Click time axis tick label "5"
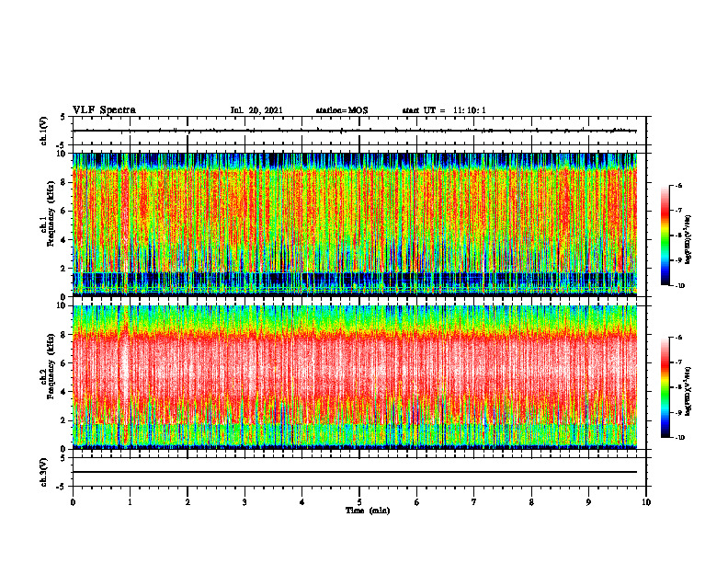 coord(359,502)
